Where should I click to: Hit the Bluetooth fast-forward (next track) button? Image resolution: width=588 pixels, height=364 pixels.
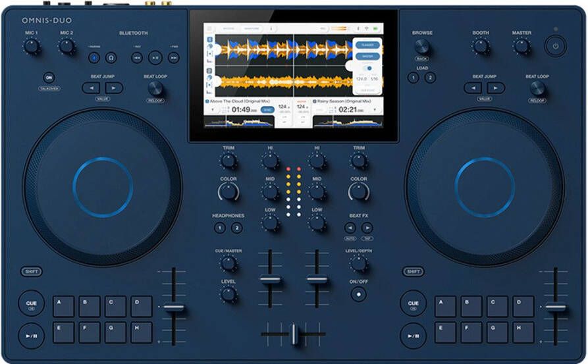pos(173,58)
